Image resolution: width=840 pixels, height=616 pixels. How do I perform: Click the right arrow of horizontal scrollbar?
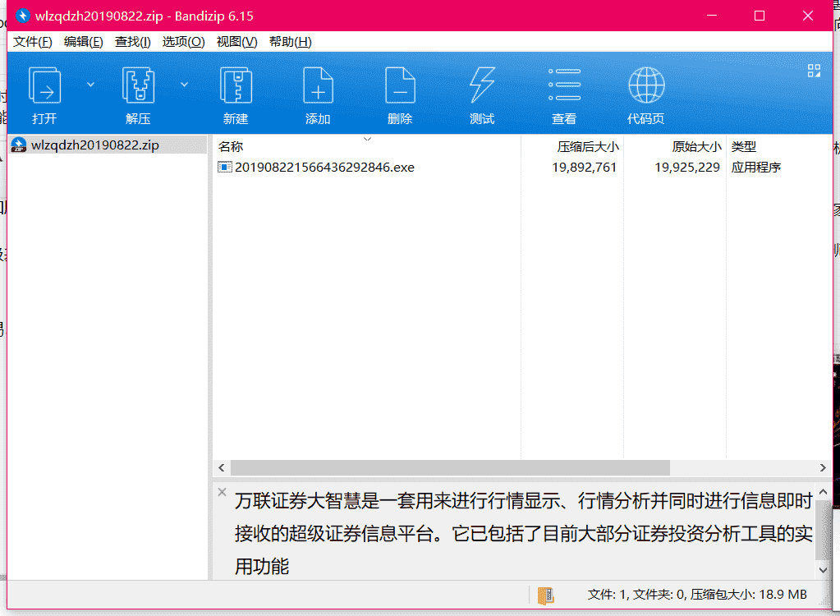823,467
